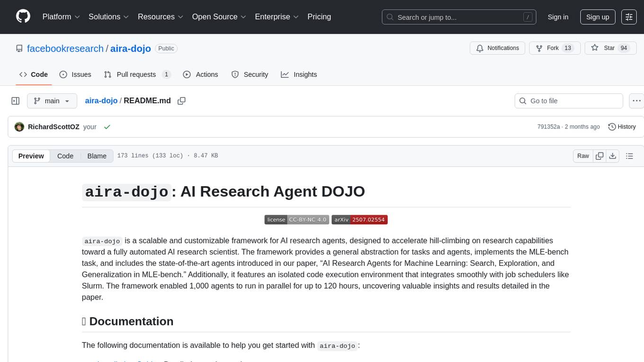Open commit 791352a
This screenshot has width=644, height=362.
pyautogui.click(x=548, y=127)
